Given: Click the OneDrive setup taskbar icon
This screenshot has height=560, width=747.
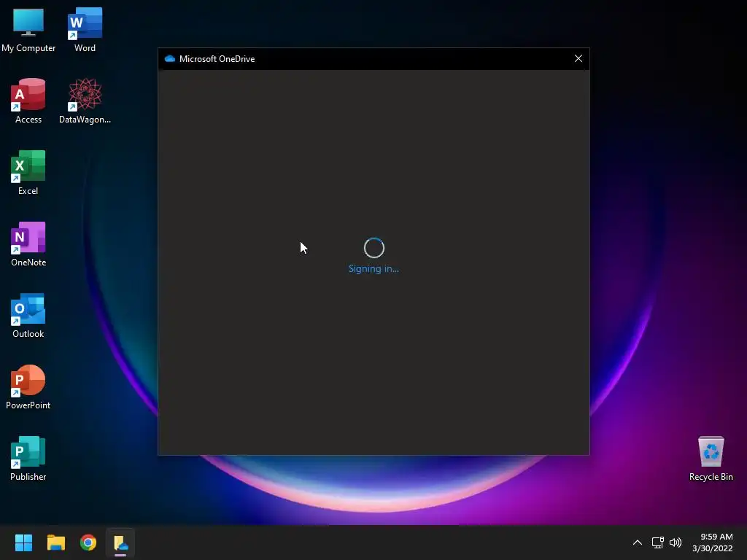Looking at the screenshot, I should pos(120,542).
